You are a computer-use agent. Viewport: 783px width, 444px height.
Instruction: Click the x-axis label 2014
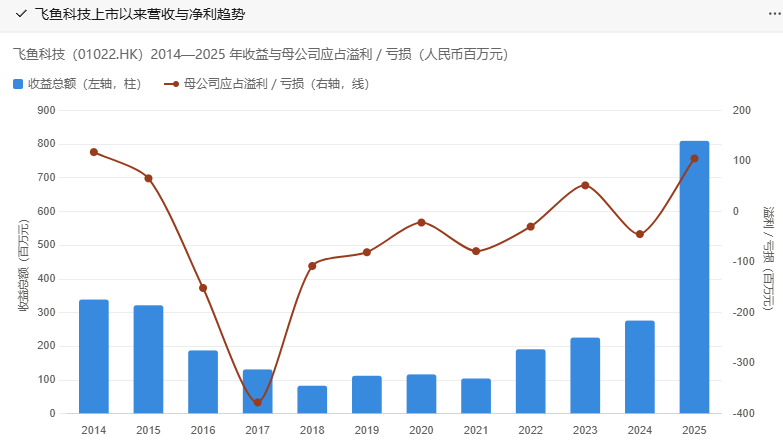[x=94, y=430]
